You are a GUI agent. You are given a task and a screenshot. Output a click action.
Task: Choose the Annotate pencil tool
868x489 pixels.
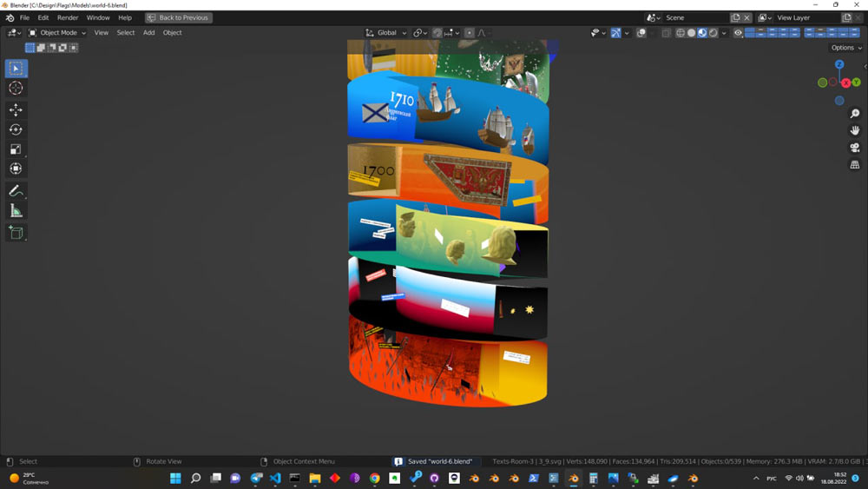[16, 191]
